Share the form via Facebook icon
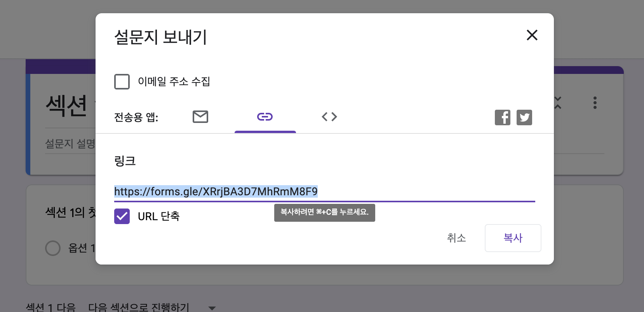644x312 pixels. point(503,117)
